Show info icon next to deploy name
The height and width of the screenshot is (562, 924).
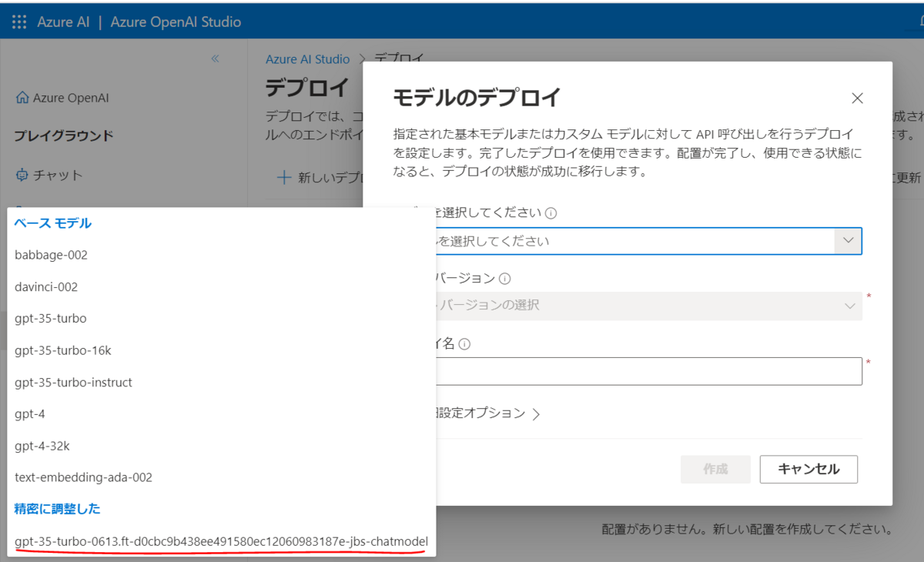(464, 345)
